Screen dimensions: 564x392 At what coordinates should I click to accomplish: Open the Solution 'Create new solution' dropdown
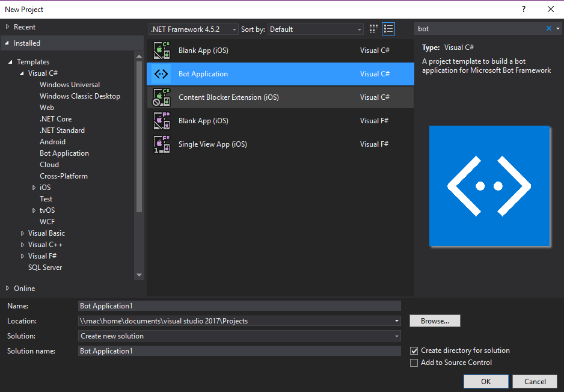239,336
